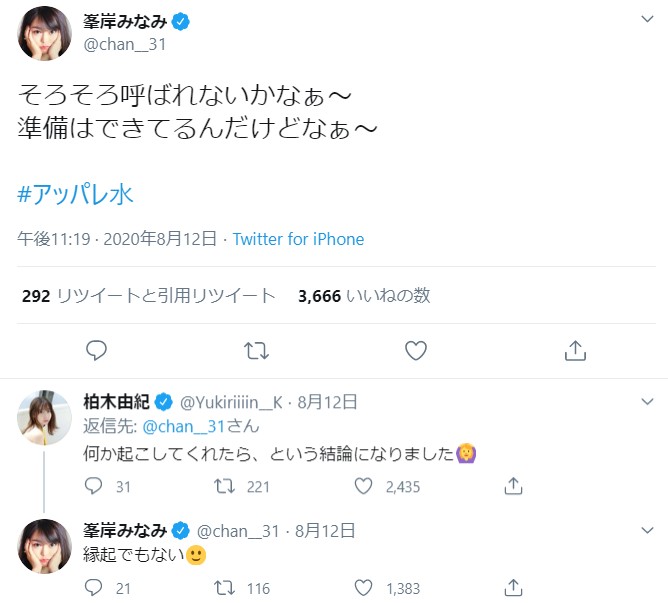Open the #アッパレ水 hashtag
668x603 pixels.
[x=75, y=194]
